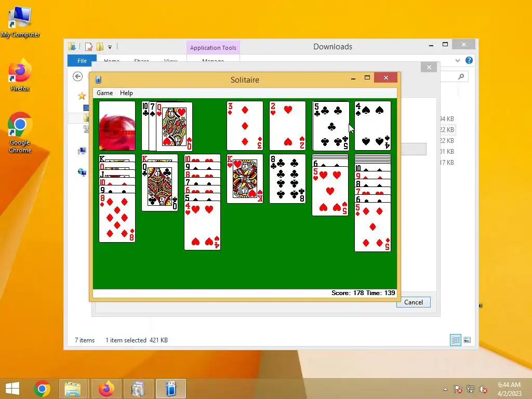Close the dialog behind Solitaire
This screenshot has width=532, height=399.
click(x=429, y=67)
